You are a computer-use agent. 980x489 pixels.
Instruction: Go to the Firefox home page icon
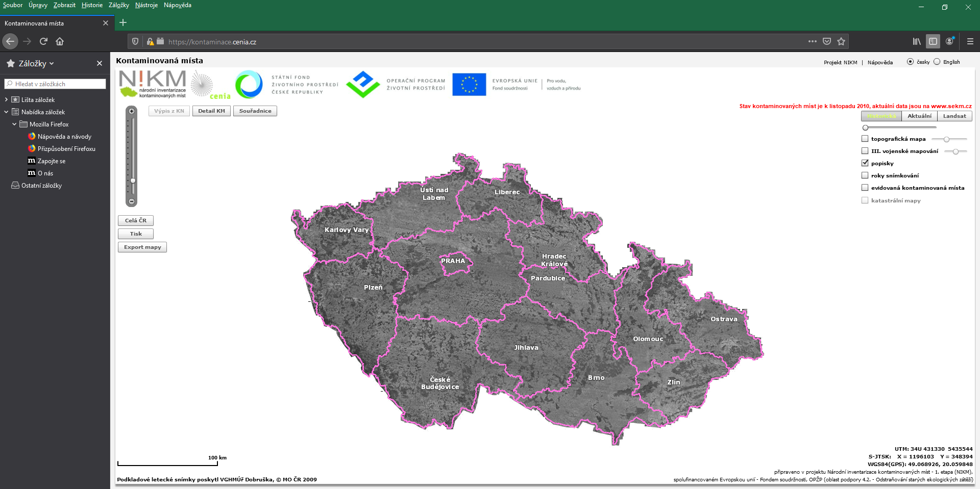(x=60, y=41)
